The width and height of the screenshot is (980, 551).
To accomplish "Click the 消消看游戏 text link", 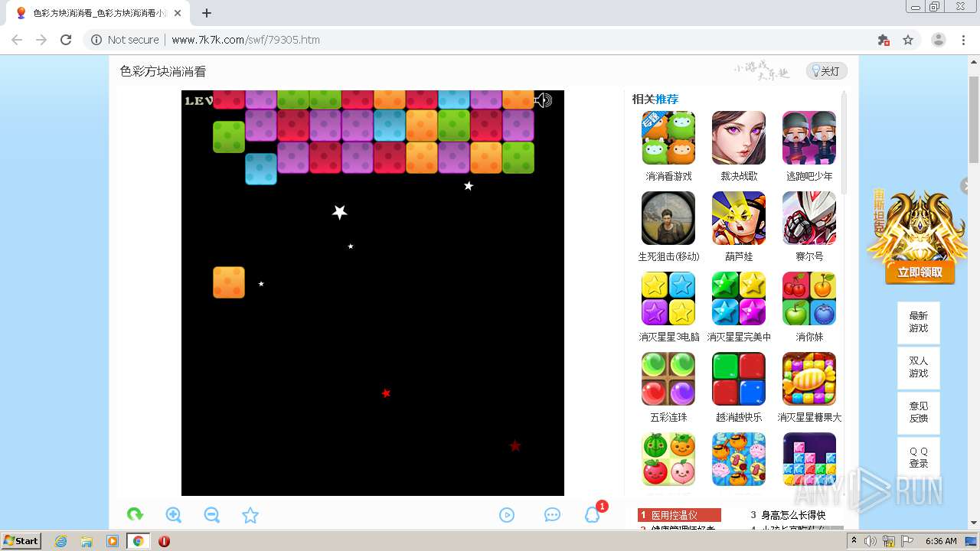I will (668, 176).
